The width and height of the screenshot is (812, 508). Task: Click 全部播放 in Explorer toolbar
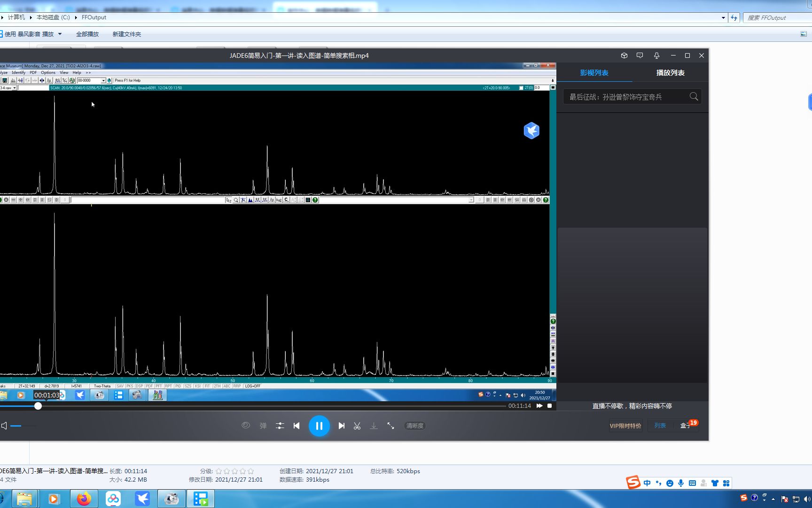(87, 34)
